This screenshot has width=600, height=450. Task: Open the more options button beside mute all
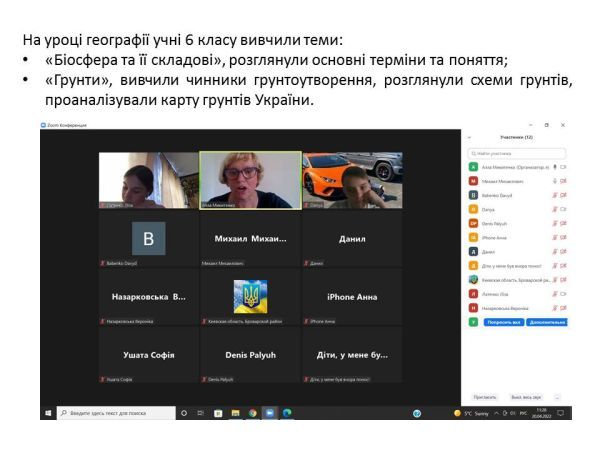coord(557,397)
